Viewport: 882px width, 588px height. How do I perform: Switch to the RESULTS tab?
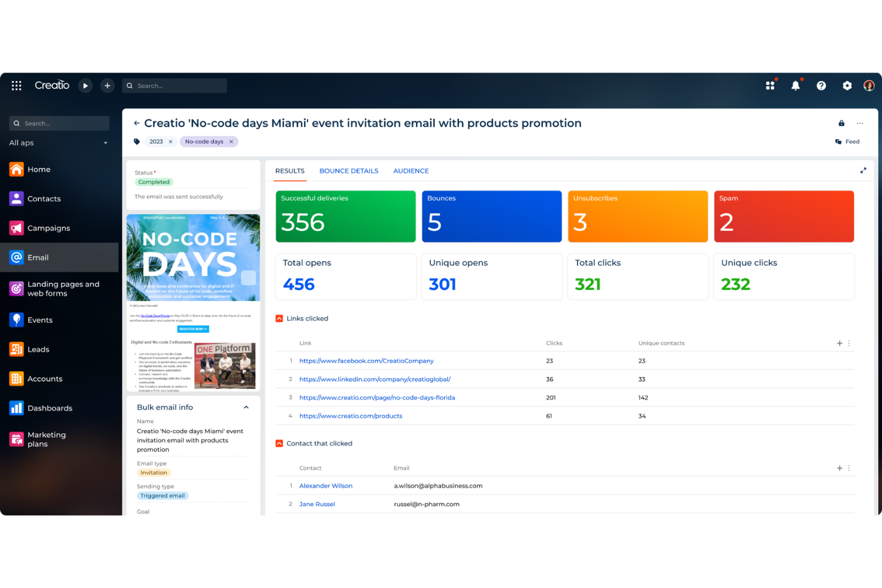290,171
